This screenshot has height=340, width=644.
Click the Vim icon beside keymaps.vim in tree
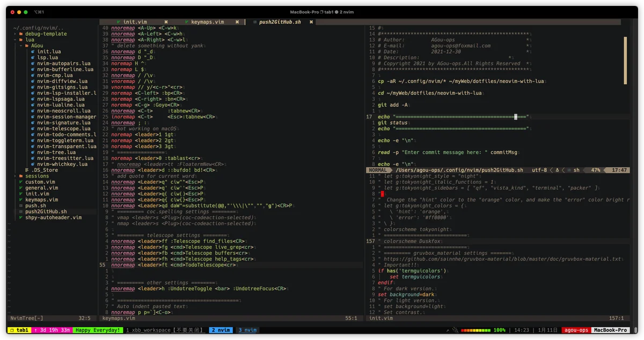click(x=21, y=199)
